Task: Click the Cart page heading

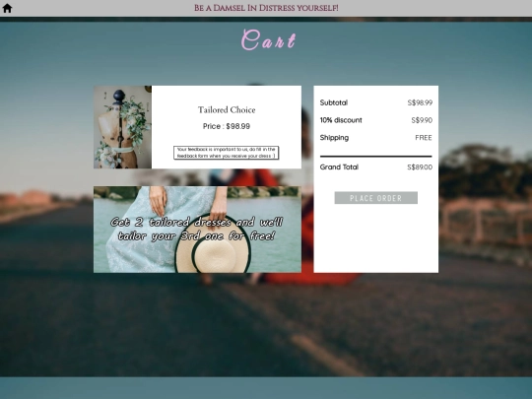Action: (268, 40)
